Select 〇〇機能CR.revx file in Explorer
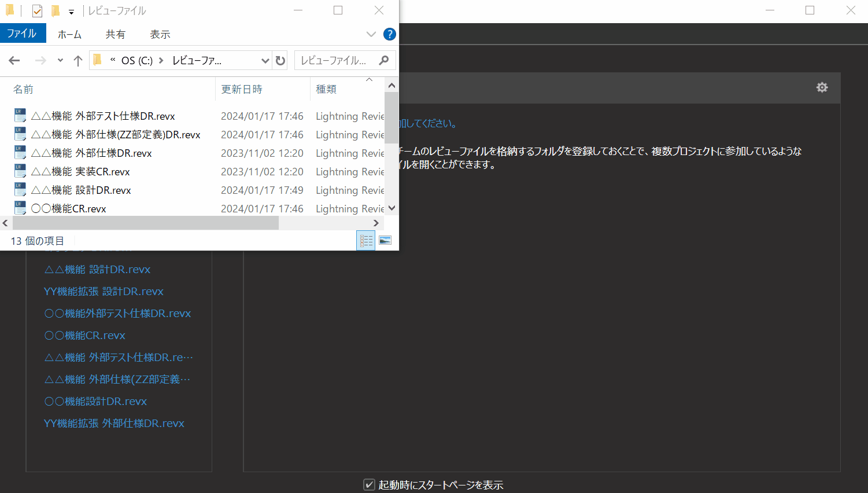868x493 pixels. point(69,209)
